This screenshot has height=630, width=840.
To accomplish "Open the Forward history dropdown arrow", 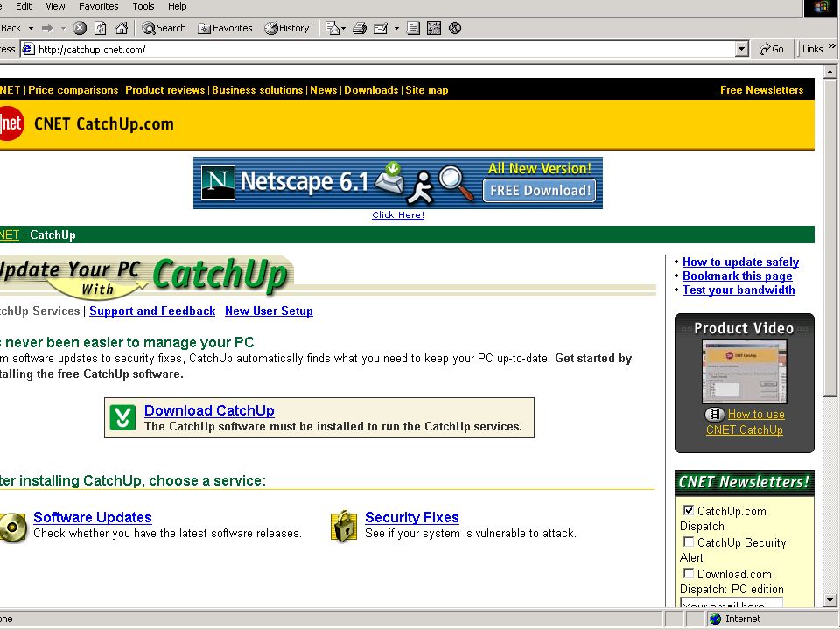I will pos(63,28).
